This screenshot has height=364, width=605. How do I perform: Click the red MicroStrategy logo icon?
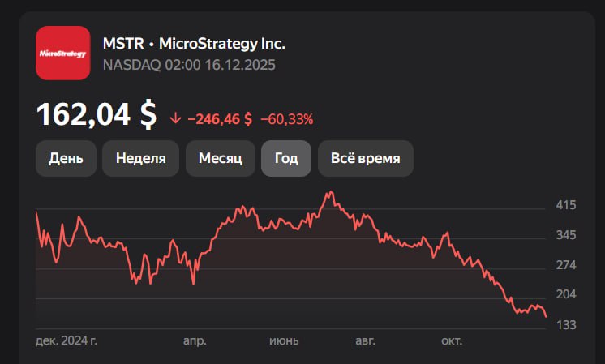62,54
